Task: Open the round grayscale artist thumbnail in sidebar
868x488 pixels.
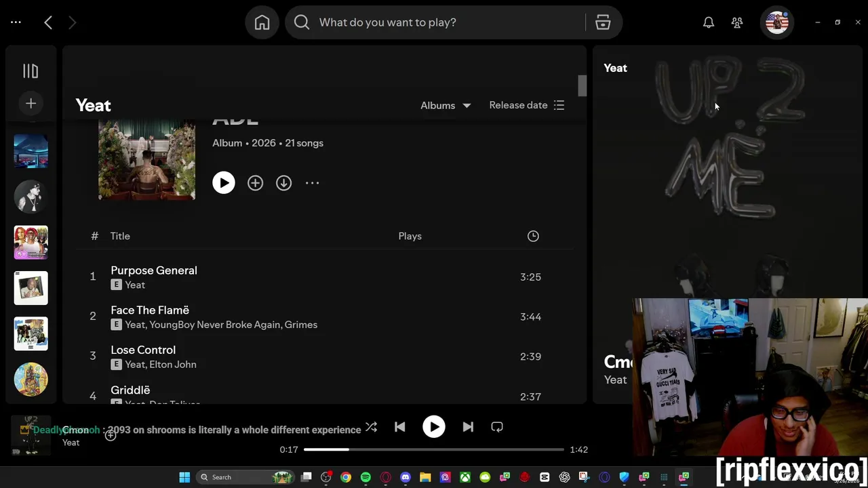Action: click(31, 197)
